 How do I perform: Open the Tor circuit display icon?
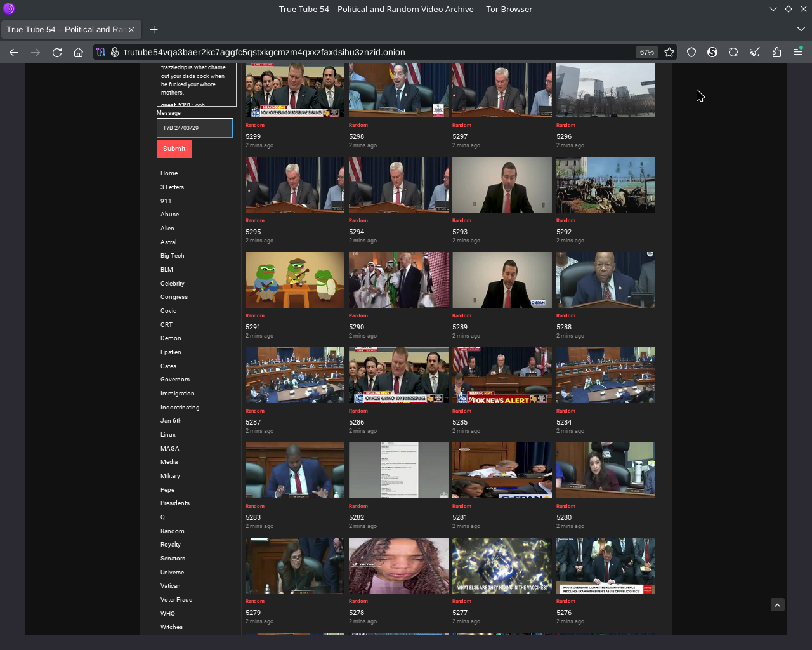pyautogui.click(x=101, y=53)
